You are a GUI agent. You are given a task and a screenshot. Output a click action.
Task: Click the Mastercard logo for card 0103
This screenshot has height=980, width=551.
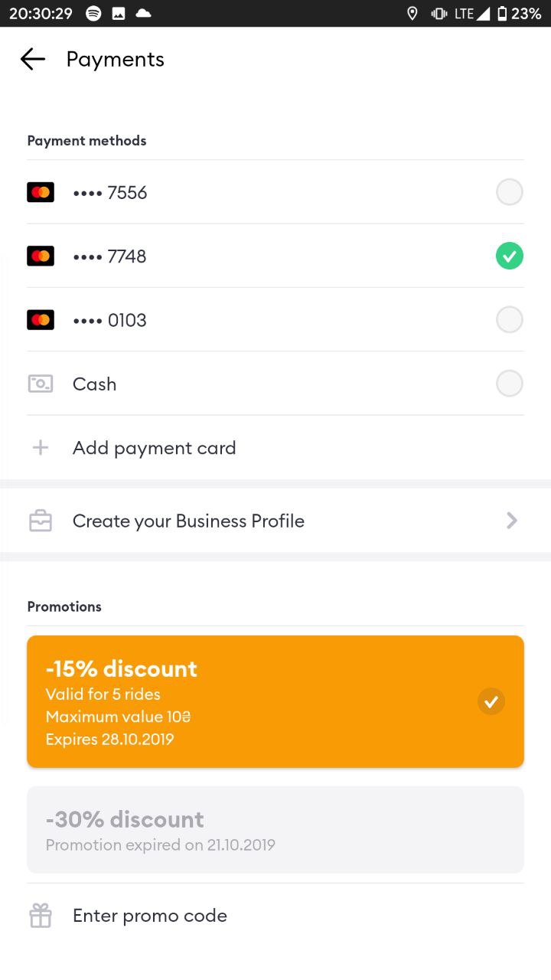tap(41, 320)
